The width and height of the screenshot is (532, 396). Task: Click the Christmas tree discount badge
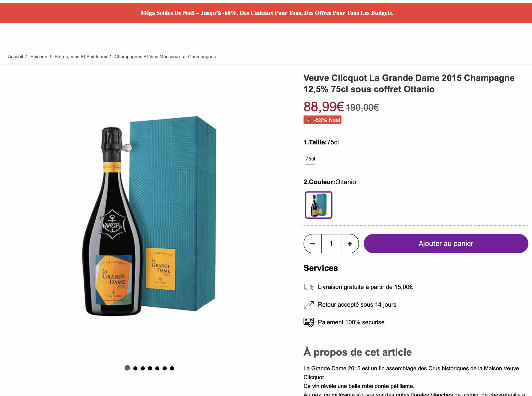point(322,120)
